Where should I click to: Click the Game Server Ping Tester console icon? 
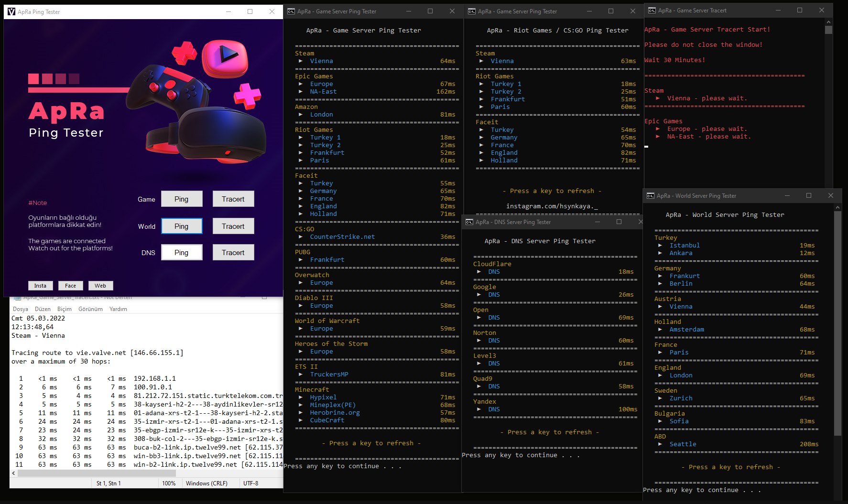(x=291, y=11)
